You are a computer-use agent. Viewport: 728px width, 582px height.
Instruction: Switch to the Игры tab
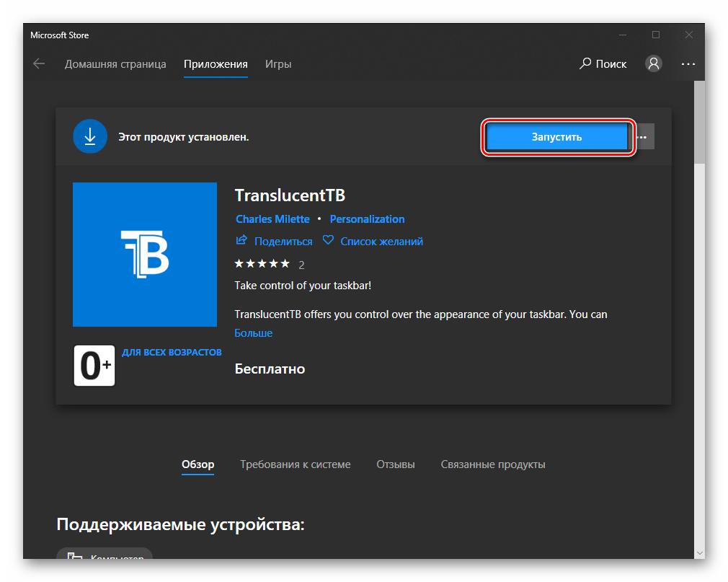tap(278, 64)
